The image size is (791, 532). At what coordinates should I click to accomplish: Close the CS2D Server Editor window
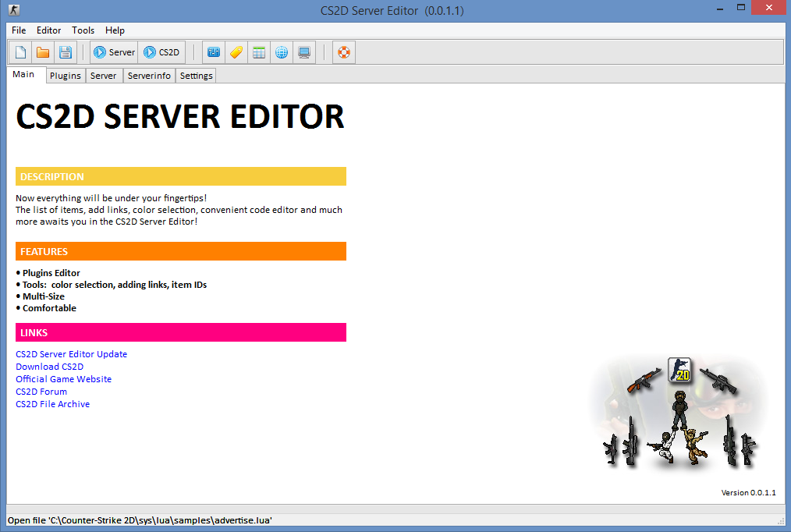pos(769,8)
